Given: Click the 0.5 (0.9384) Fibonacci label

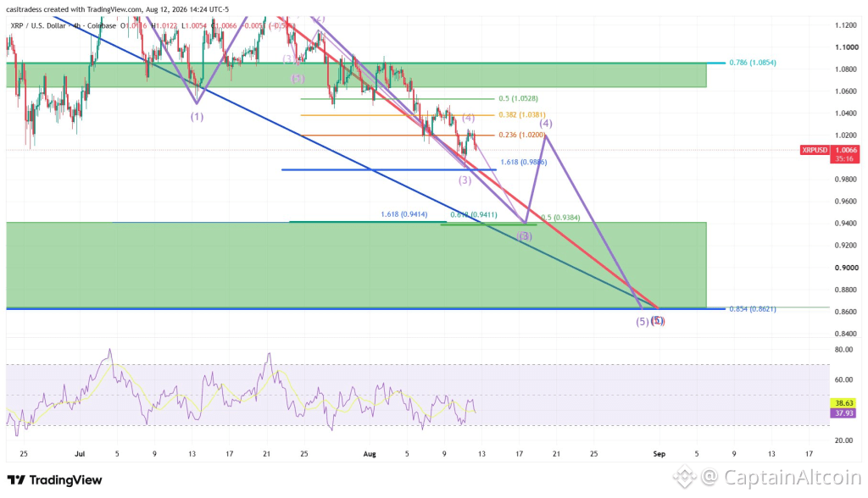Looking at the screenshot, I should click(560, 218).
